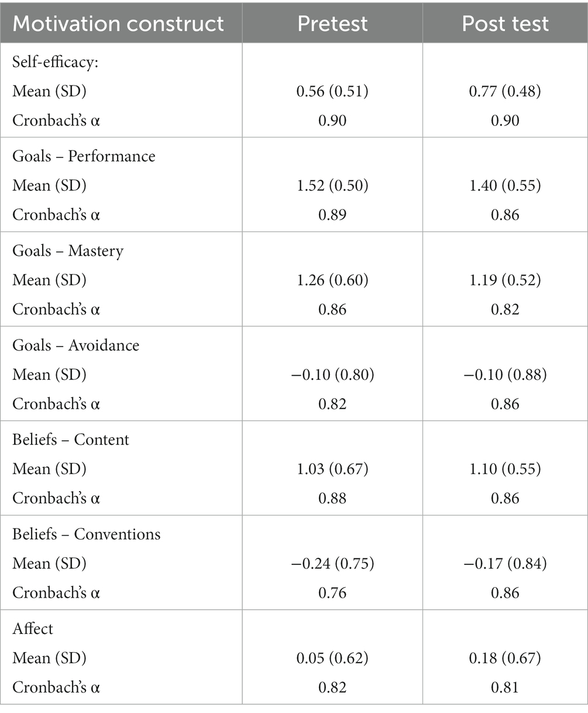Click Goals Mastery pretest value 1.26 (0.60)
The width and height of the screenshot is (588, 713).
pyautogui.click(x=332, y=280)
